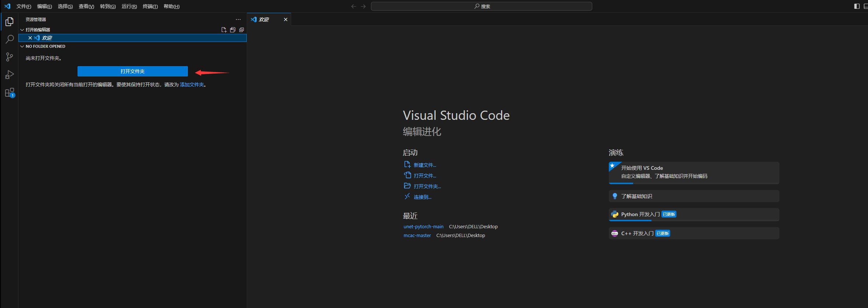Click the close all editors icon

click(x=242, y=30)
